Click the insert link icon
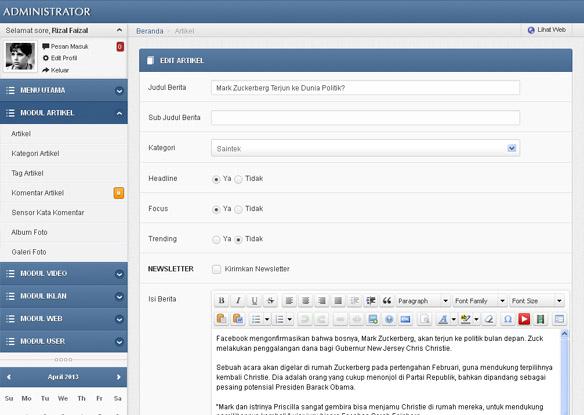 (x=340, y=319)
